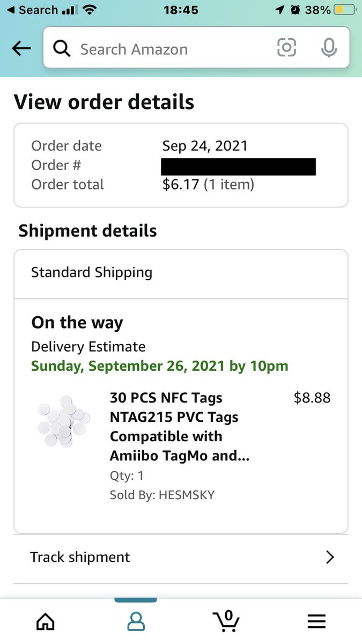
Task: Return to Search app in status bar
Action: [x=32, y=10]
